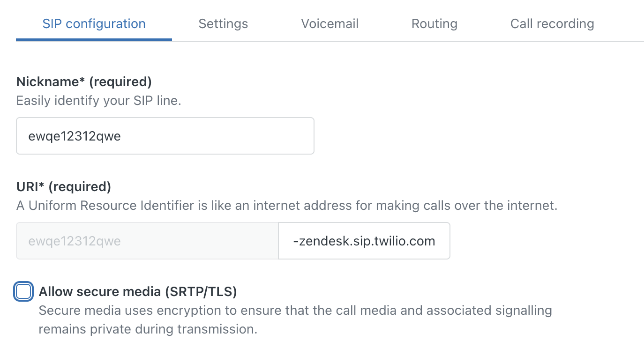Click the blank space right of domain box

[x=539, y=241]
